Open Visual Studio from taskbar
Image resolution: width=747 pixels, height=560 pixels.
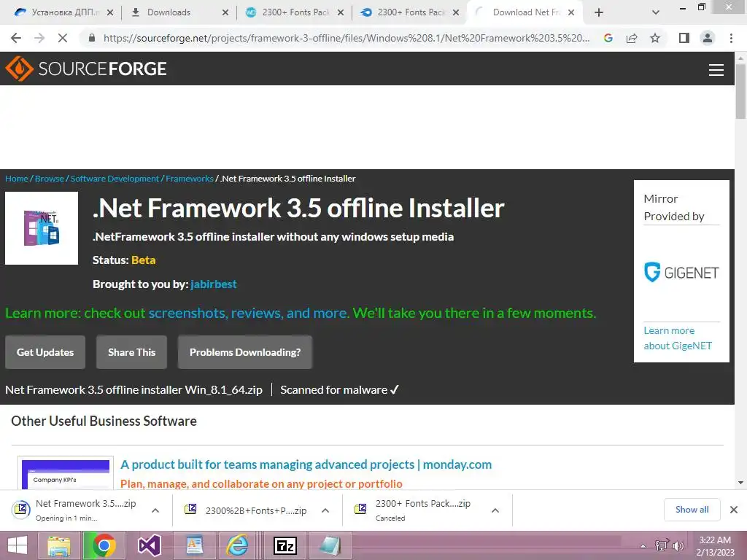pyautogui.click(x=149, y=545)
